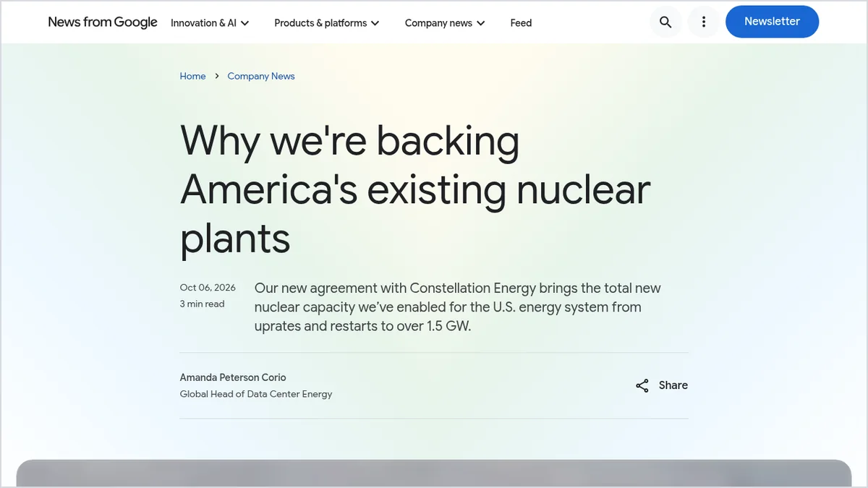This screenshot has width=868, height=488.
Task: Click the hero image below the article header
Action: click(434, 474)
